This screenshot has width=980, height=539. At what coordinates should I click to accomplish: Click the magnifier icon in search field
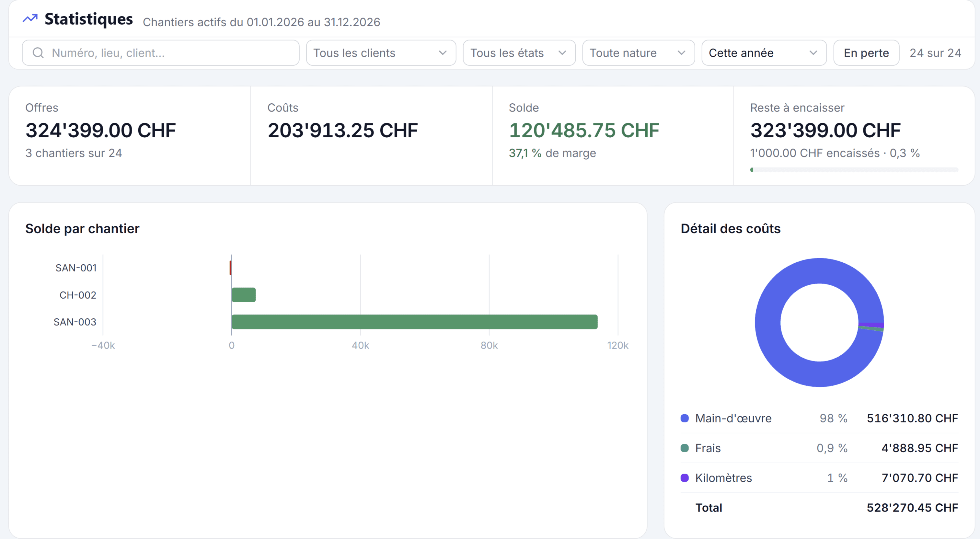coord(38,53)
